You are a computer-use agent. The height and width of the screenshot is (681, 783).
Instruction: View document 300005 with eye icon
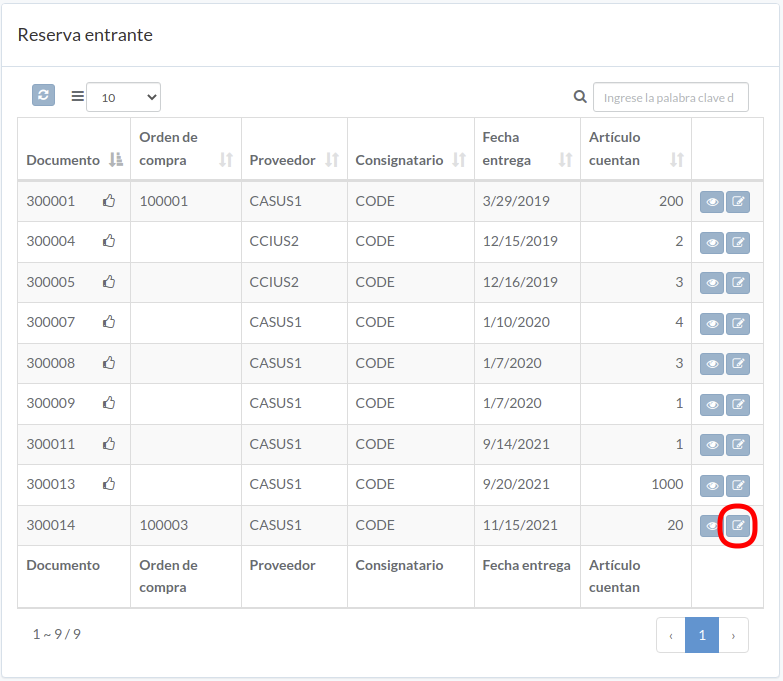tap(712, 283)
